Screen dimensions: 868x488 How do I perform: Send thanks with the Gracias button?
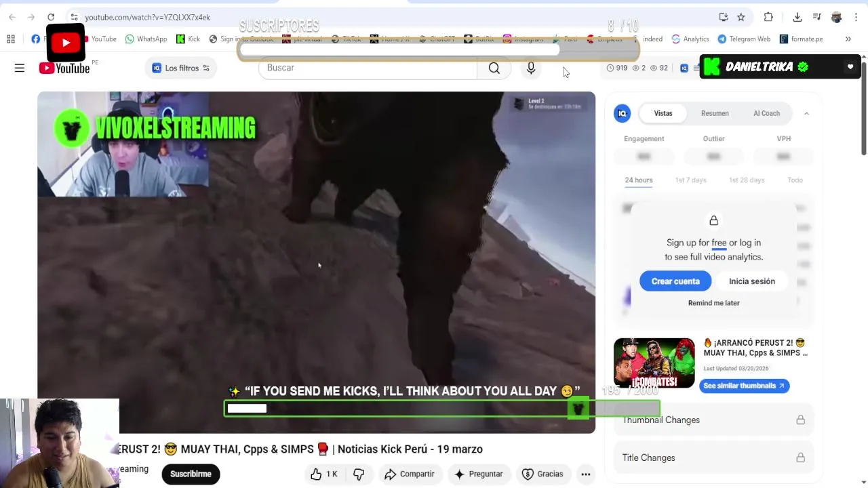click(543, 474)
